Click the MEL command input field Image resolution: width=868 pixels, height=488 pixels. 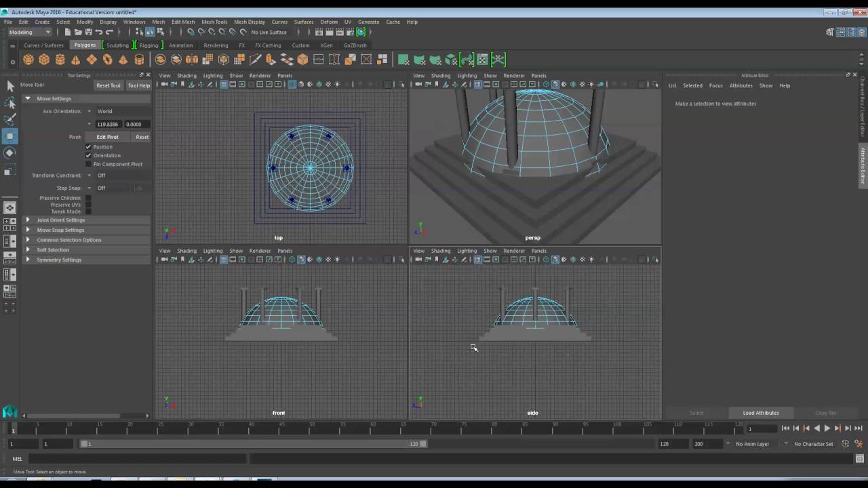click(138, 459)
